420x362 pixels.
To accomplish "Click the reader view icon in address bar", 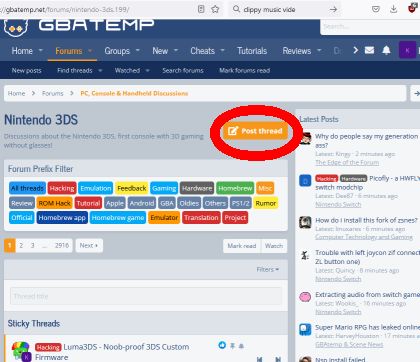I will click(201, 9).
